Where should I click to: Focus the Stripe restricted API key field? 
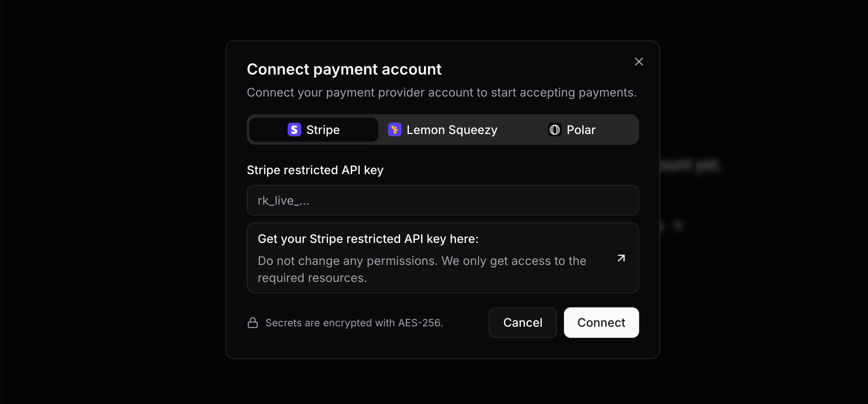442,200
